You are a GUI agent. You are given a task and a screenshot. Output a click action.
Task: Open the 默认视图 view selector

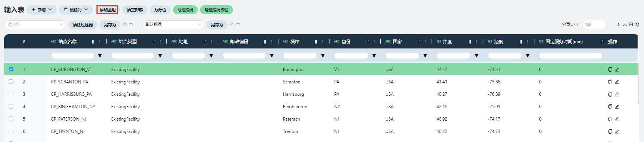pyautogui.click(x=173, y=25)
